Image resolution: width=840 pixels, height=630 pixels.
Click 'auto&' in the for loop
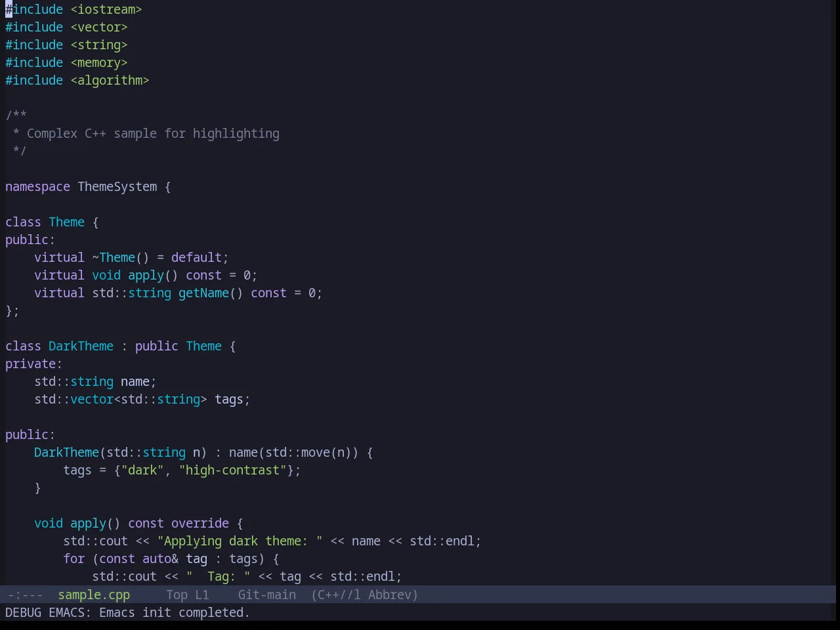pos(161,558)
